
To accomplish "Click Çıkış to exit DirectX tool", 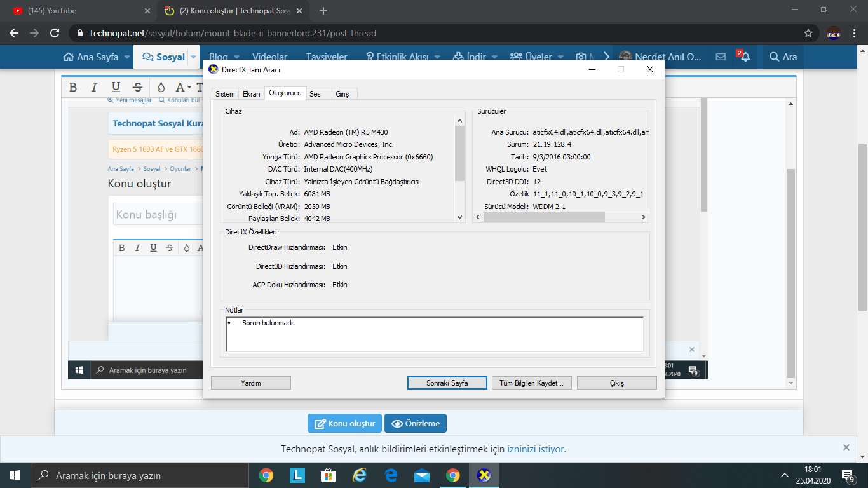I will pos(617,383).
